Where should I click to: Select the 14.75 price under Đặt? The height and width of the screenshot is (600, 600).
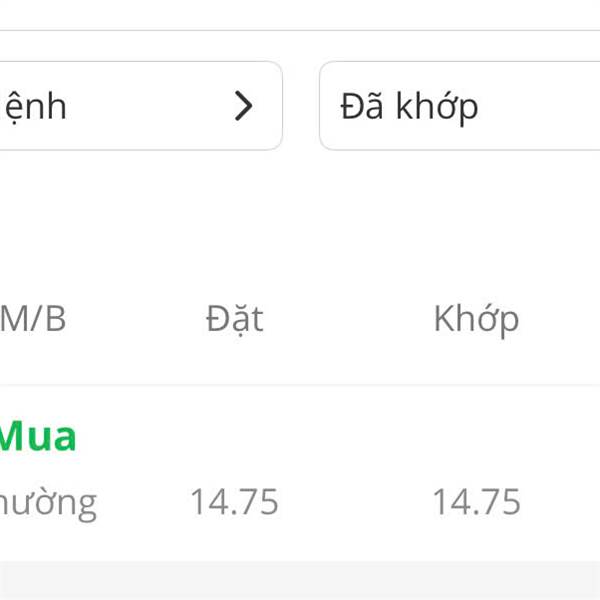pyautogui.click(x=235, y=501)
